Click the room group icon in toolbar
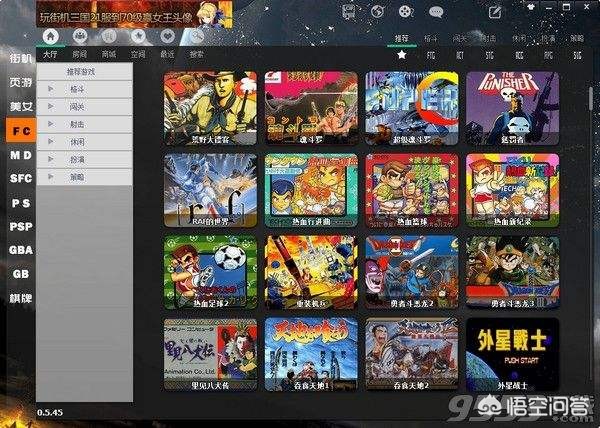The width and height of the screenshot is (600, 428). pos(80,37)
